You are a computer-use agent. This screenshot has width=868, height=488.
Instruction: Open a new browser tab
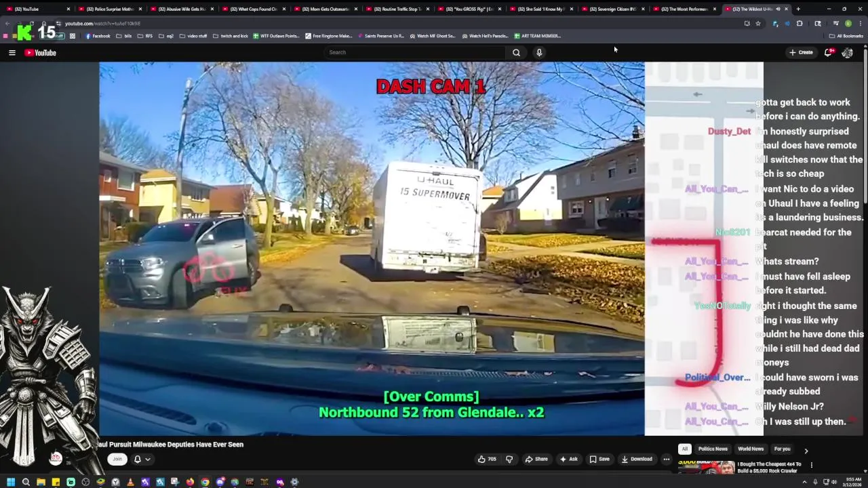pyautogui.click(x=798, y=9)
